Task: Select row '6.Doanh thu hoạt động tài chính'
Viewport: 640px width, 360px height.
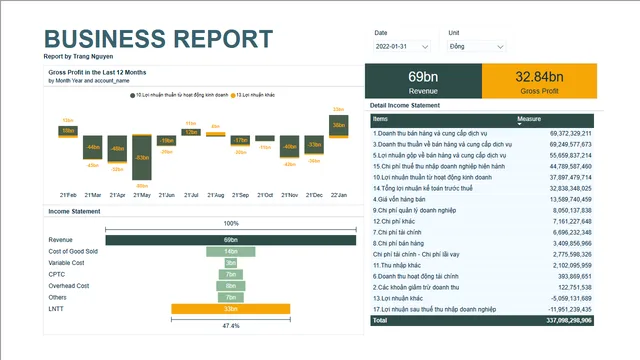Action: tap(482, 277)
